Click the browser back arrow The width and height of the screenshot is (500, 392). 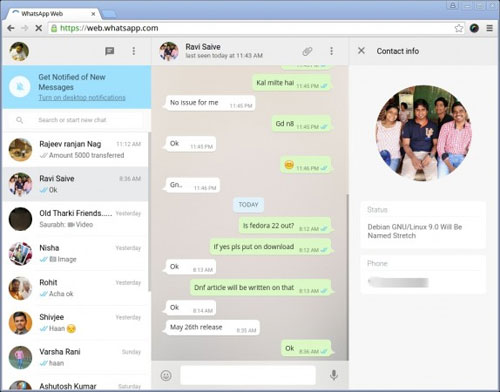[11, 28]
